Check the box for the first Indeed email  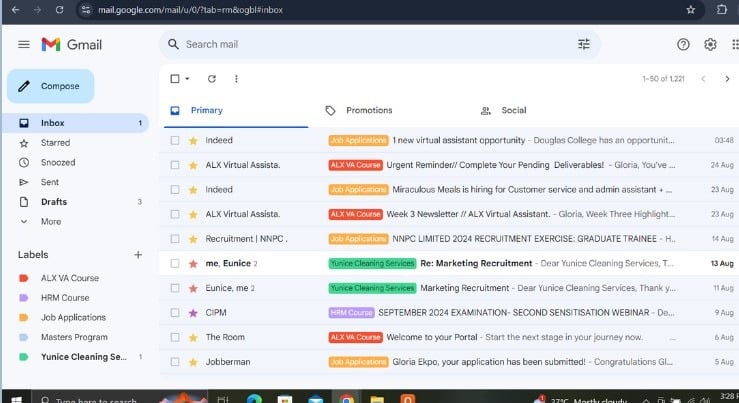click(175, 141)
